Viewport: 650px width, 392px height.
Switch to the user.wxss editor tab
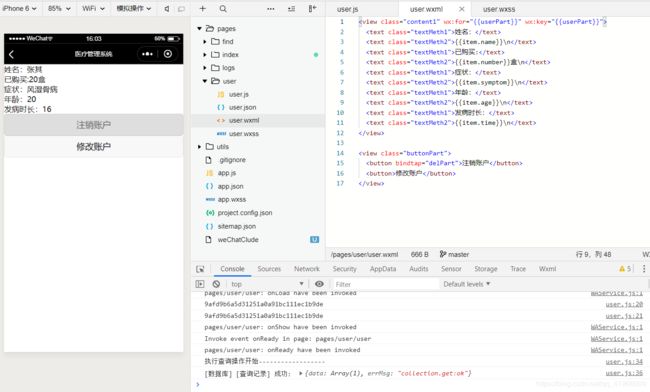coord(499,9)
